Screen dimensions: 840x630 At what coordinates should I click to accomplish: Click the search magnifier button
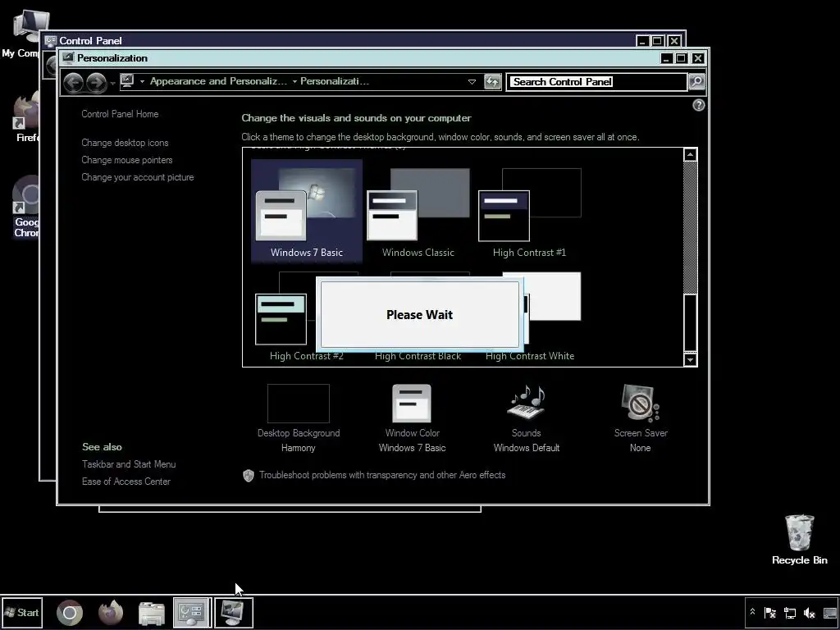(x=696, y=81)
